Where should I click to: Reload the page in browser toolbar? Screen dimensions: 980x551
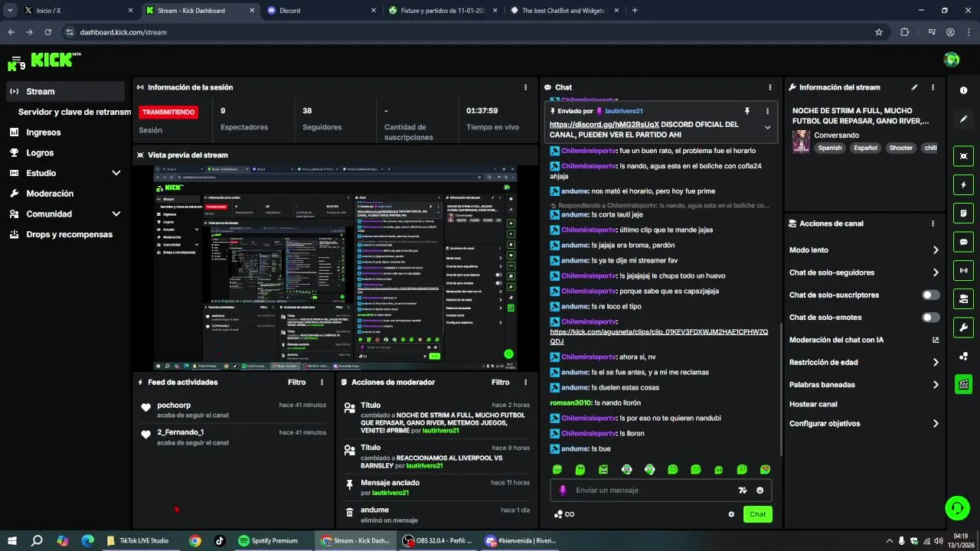click(48, 32)
